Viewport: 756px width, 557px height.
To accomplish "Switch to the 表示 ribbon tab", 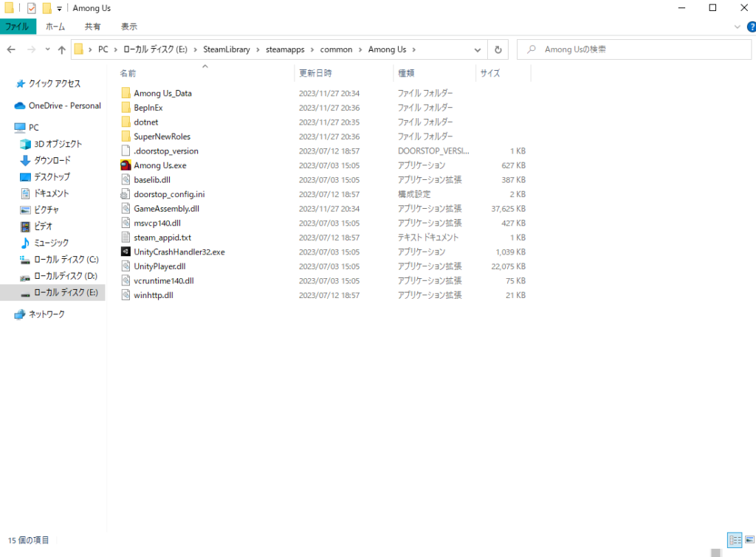I will 129,27.
